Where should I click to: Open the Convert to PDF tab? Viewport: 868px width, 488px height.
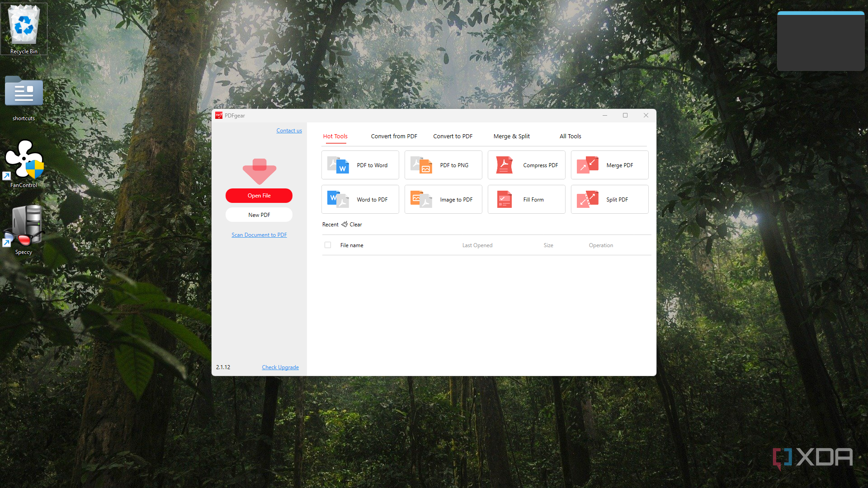tap(453, 136)
